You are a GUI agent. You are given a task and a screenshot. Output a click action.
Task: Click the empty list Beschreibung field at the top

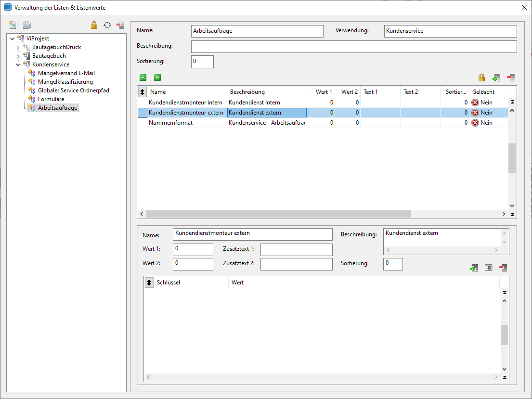click(354, 47)
